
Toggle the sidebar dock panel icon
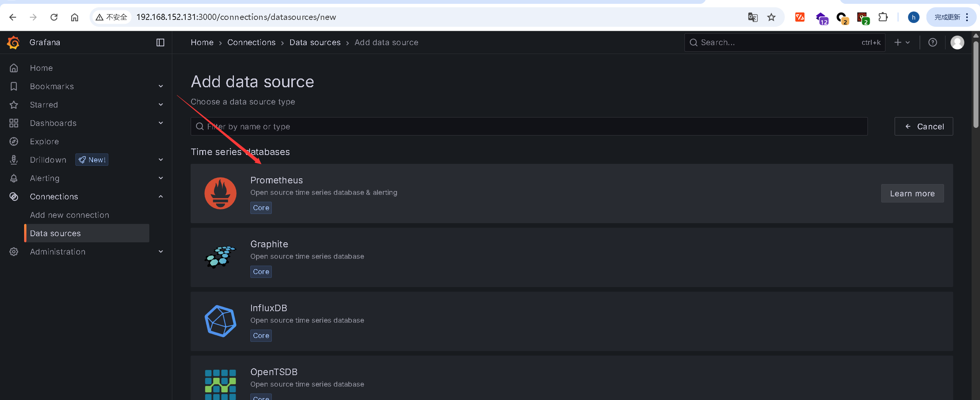tap(160, 42)
